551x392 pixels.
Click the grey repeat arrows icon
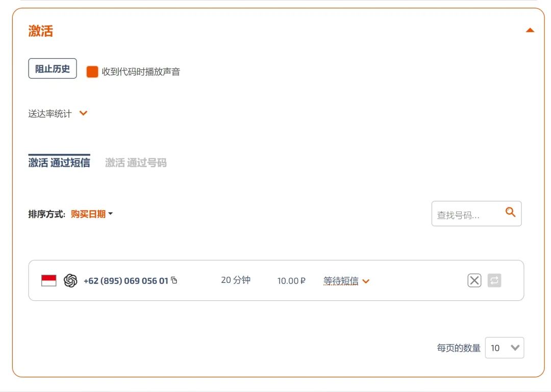[494, 280]
